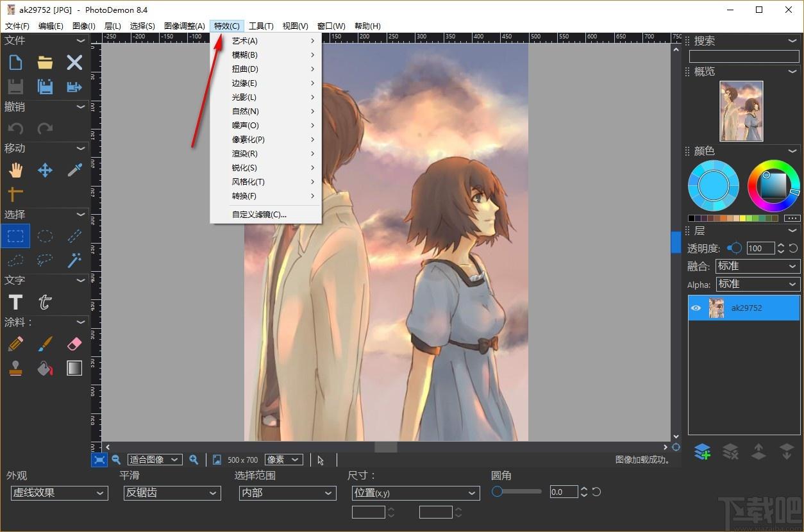Click the Move layer down arrow
804x532 pixels.
[787, 452]
